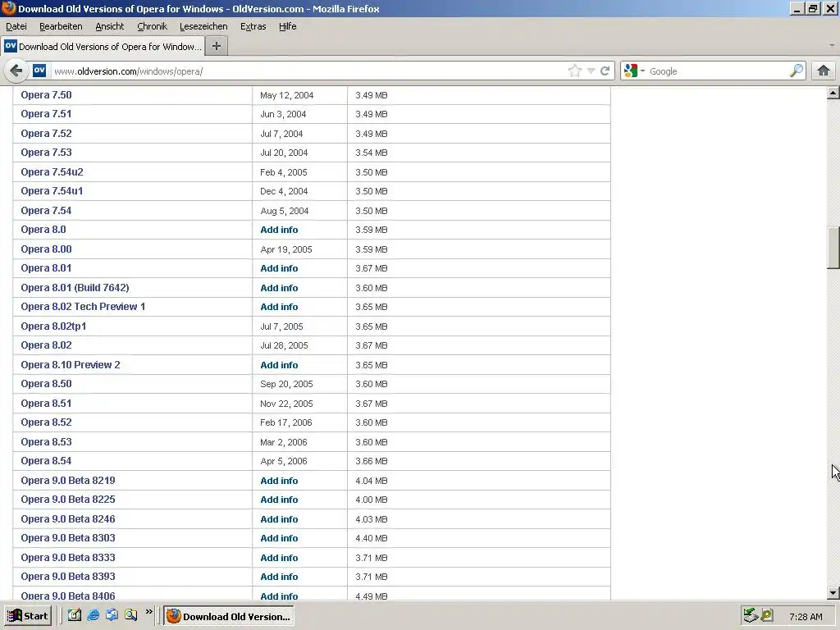Click the search magnifier icon in search box
This screenshot has width=840, height=630.
(797, 71)
